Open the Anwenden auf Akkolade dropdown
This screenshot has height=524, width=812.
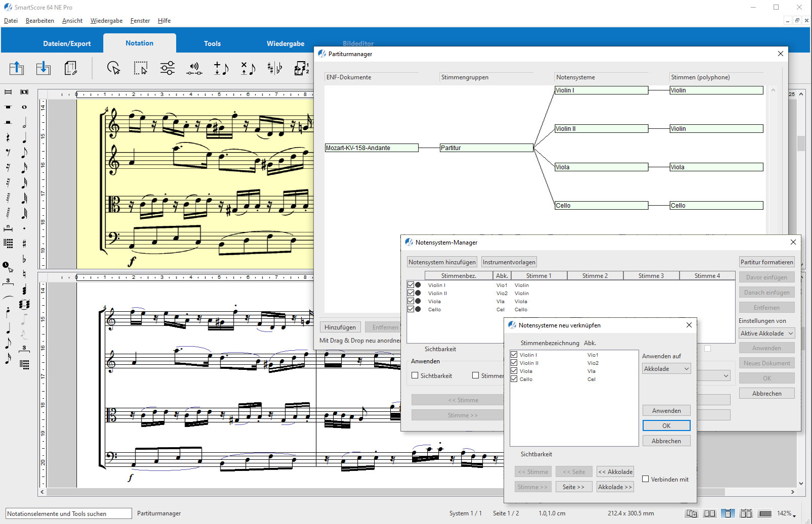(666, 368)
